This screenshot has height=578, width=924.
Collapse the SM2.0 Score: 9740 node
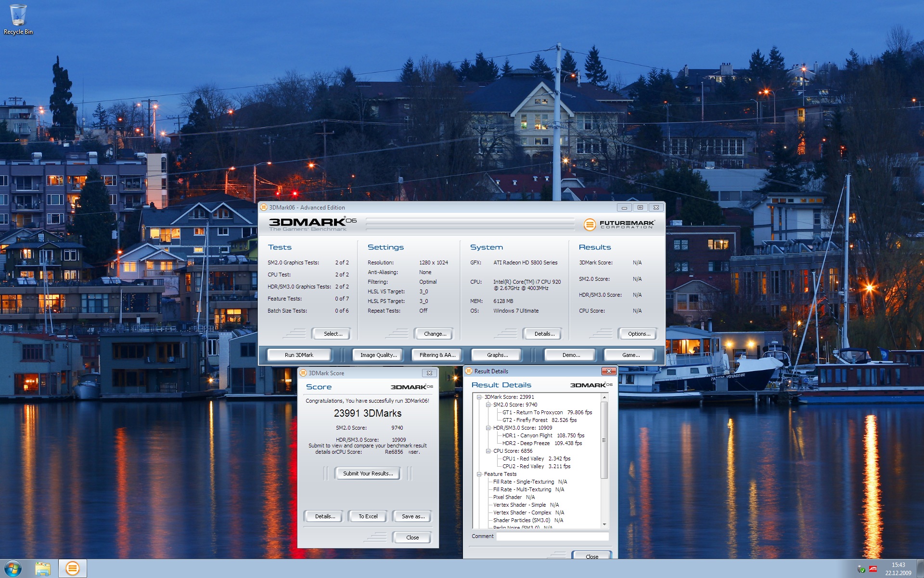tap(488, 405)
